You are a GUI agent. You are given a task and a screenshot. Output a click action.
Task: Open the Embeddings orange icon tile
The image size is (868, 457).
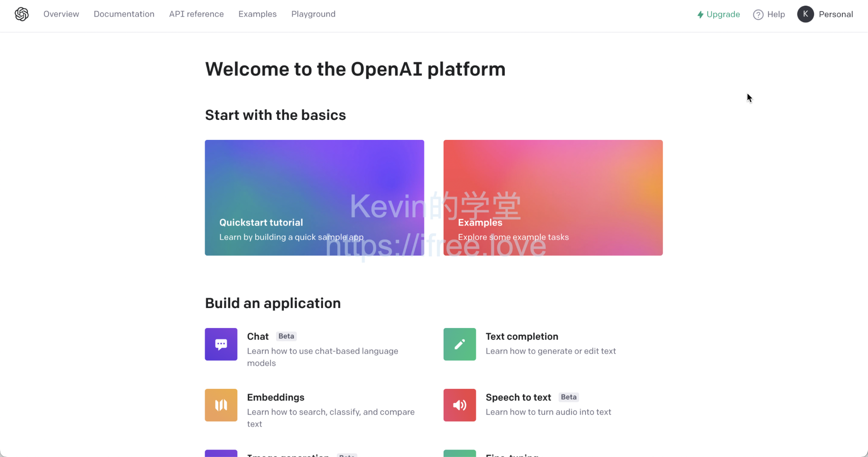click(221, 405)
